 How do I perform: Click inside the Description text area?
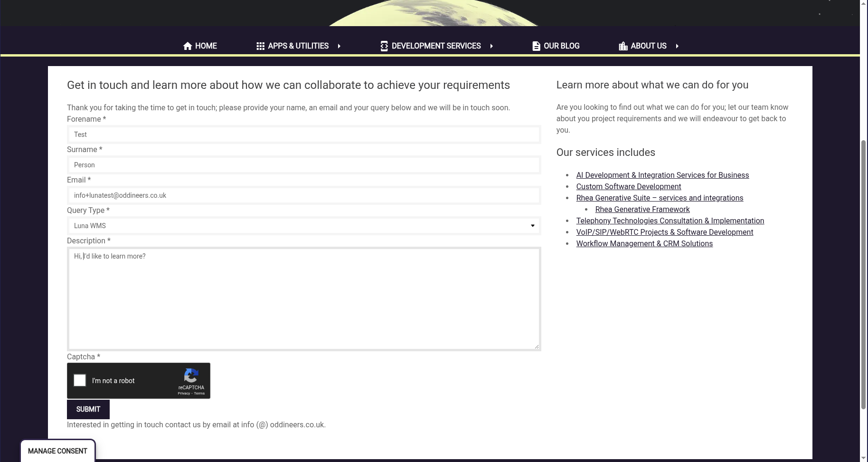click(304, 299)
